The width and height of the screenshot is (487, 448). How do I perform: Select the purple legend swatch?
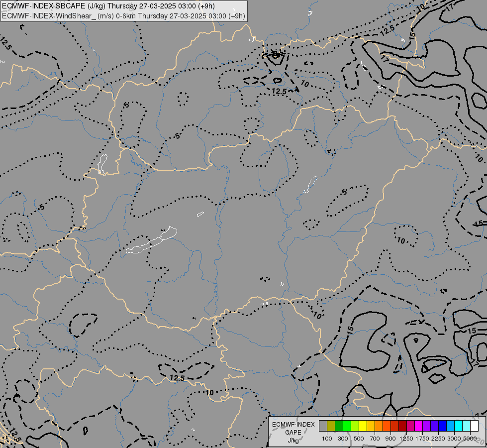click(427, 426)
